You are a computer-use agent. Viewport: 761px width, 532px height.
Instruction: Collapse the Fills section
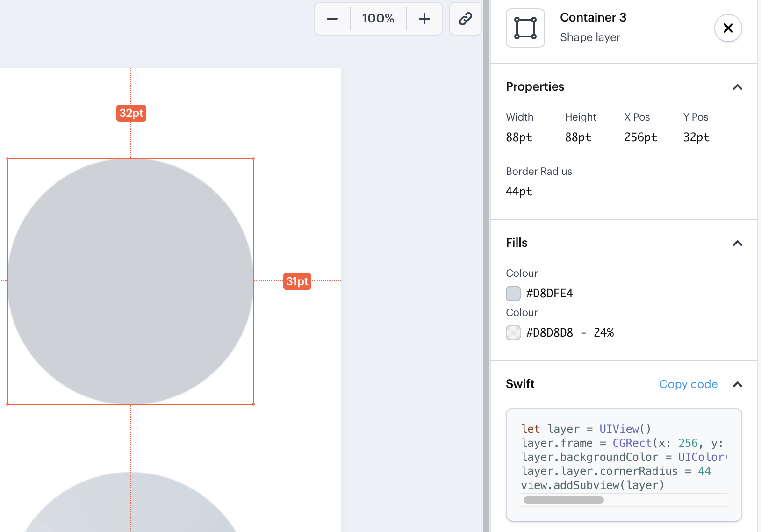[x=738, y=243]
